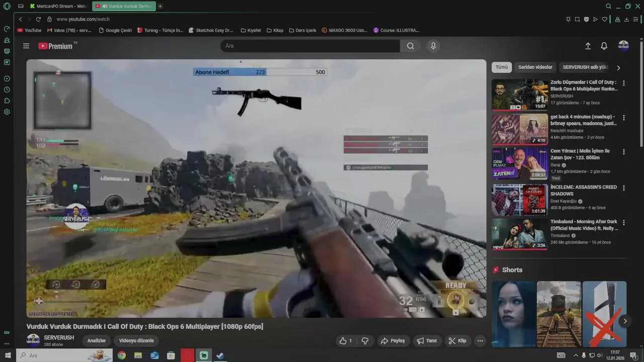Open the Ders içerik bookmark folder
The image size is (644, 362).
click(302, 30)
